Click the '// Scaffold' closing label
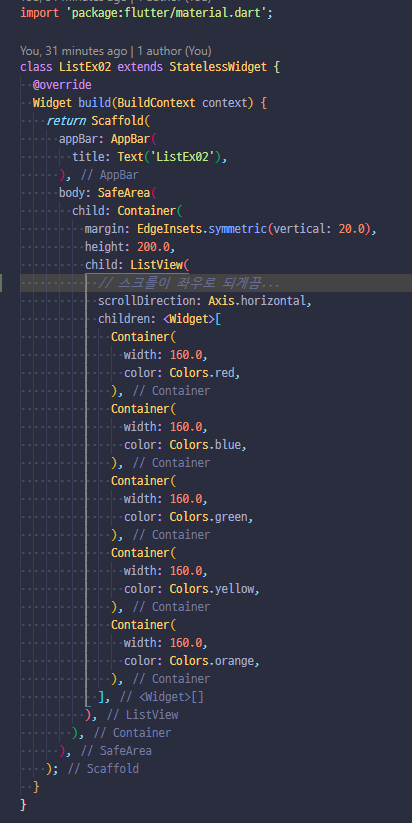 coord(103,768)
